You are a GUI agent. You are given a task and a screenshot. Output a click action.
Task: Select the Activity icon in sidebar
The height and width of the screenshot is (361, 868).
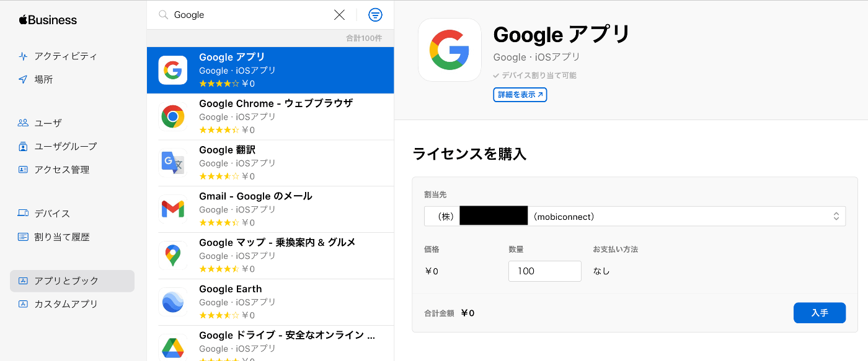23,56
